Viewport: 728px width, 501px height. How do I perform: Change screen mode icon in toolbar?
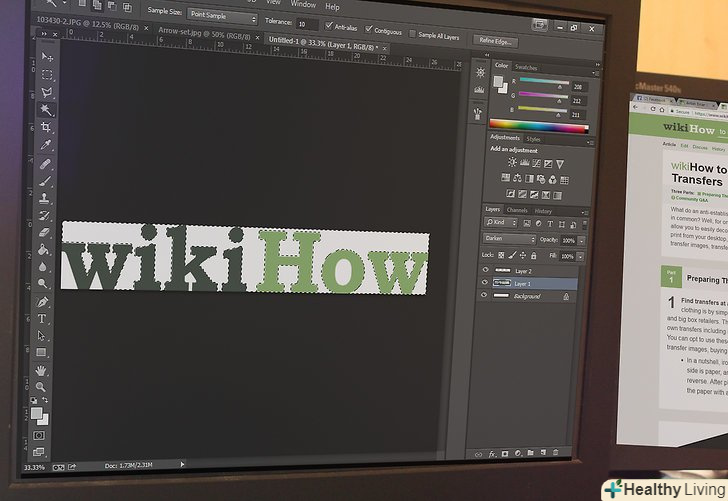(39, 451)
